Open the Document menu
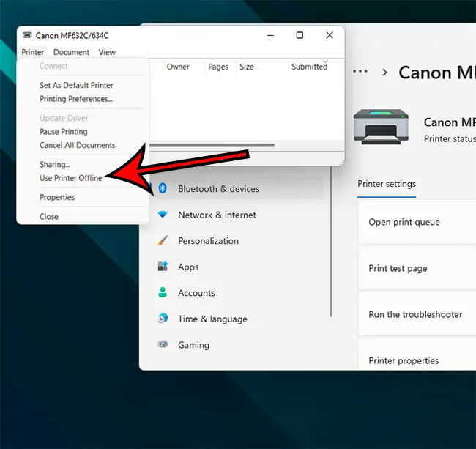Image resolution: width=476 pixels, height=449 pixels. coord(71,52)
